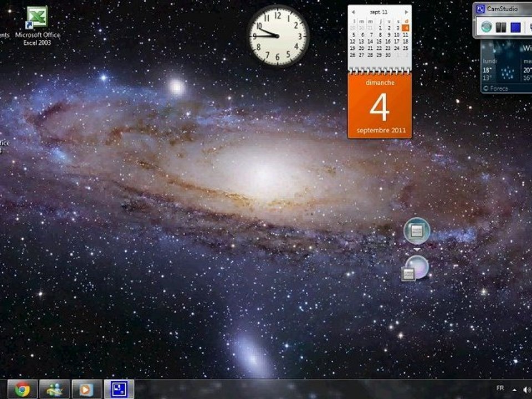The image size is (532, 399).
Task: Start recording in CamStudio
Action: 487,27
